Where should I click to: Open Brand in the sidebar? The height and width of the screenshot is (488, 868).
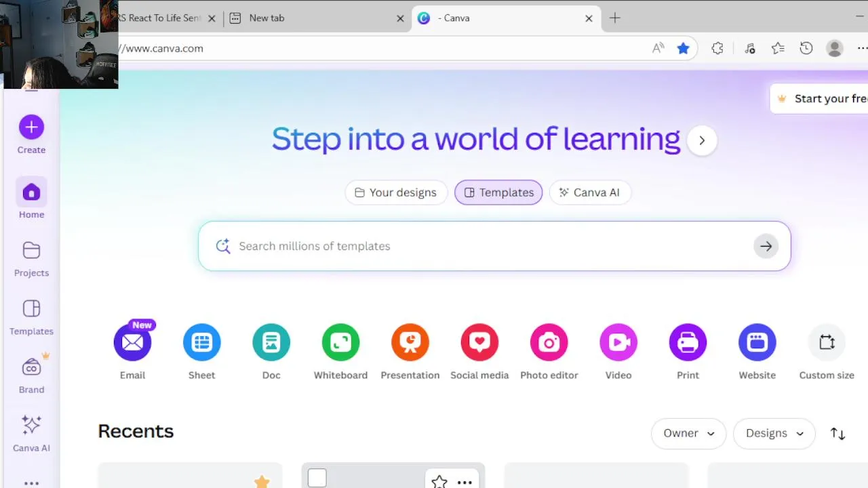[31, 375]
